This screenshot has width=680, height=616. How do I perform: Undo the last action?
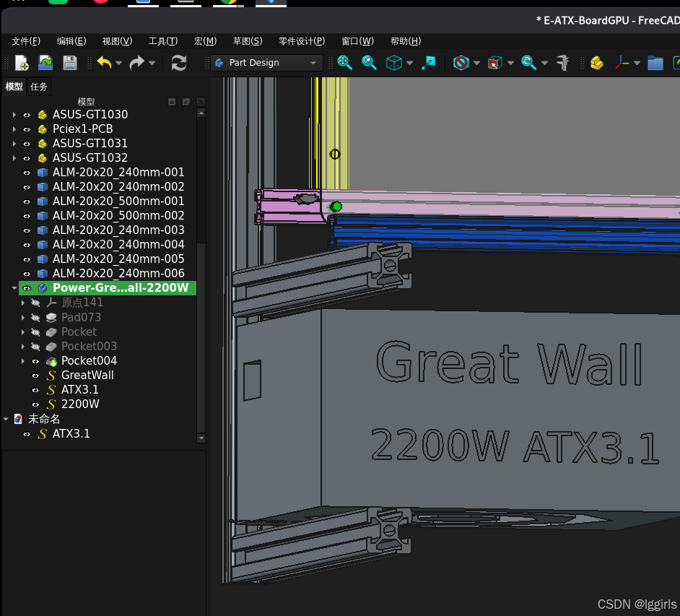(104, 63)
